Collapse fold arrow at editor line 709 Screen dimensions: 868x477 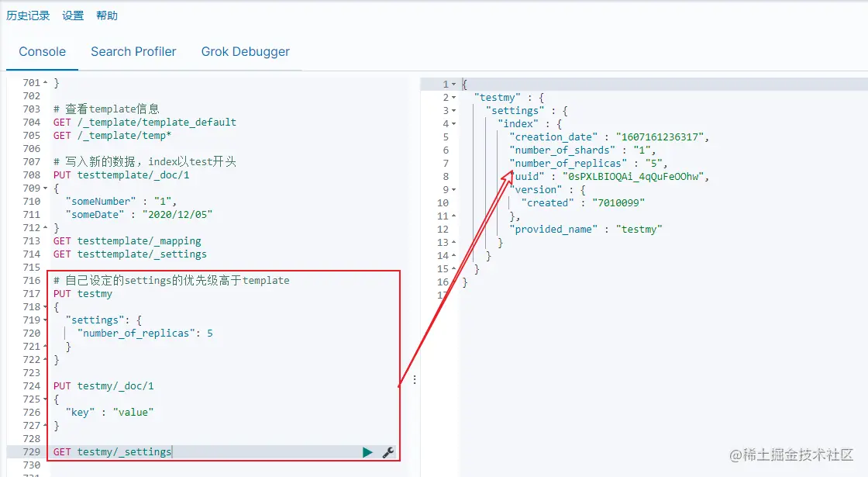click(x=46, y=188)
